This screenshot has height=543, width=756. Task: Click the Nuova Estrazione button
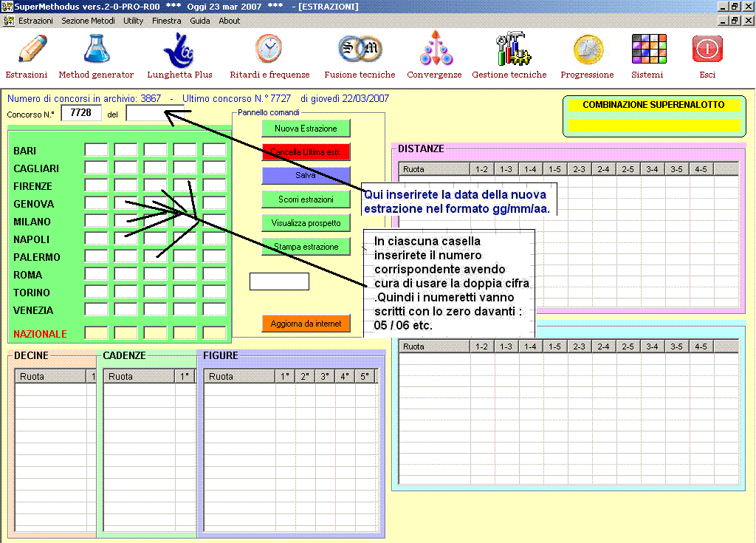[306, 129]
